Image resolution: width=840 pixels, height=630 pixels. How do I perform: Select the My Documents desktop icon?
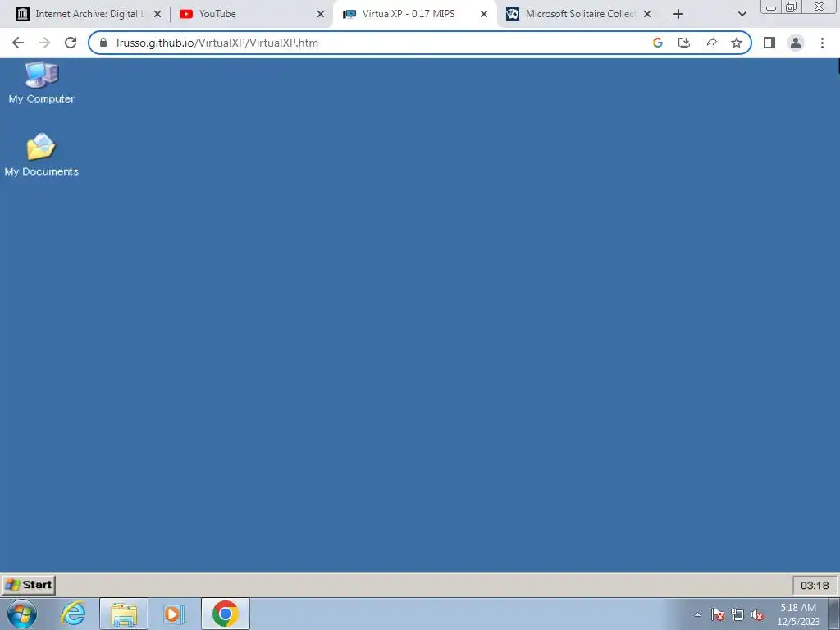41,155
